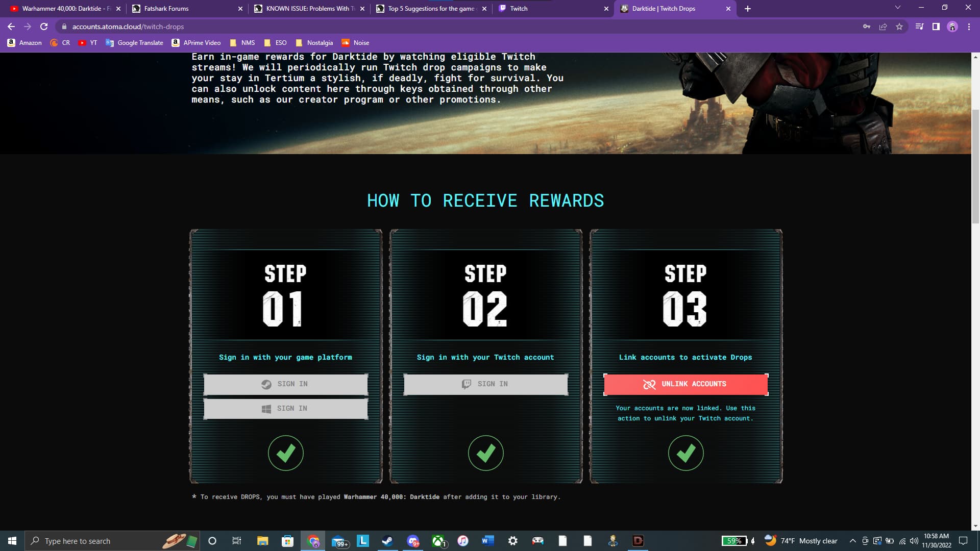Click the UNLINK ACCOUNTS button

(x=685, y=384)
